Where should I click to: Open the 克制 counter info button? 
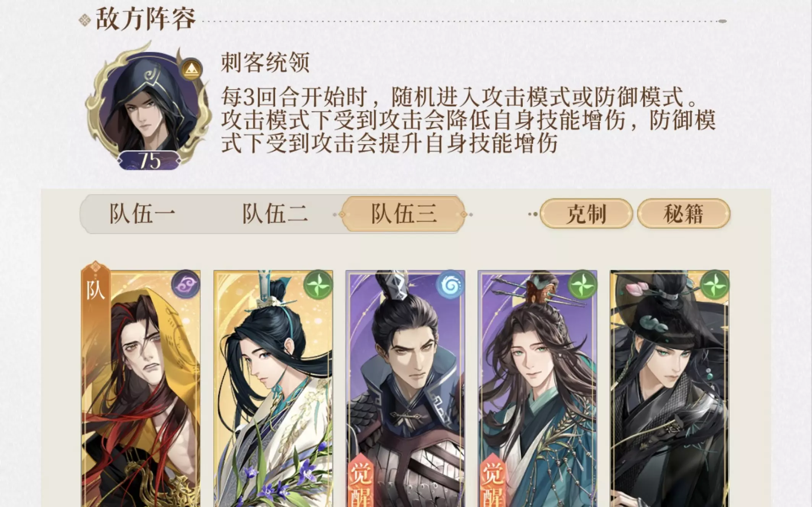pos(586,214)
